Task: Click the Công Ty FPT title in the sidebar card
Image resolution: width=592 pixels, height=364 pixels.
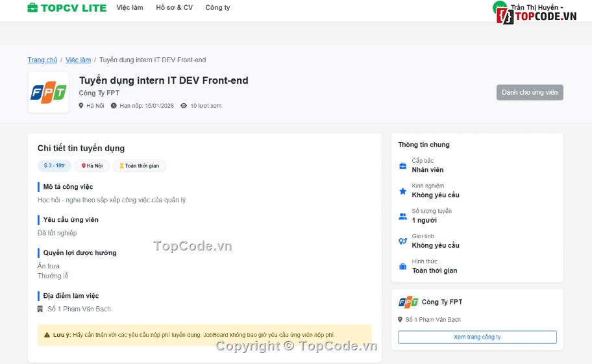Action: (x=442, y=302)
